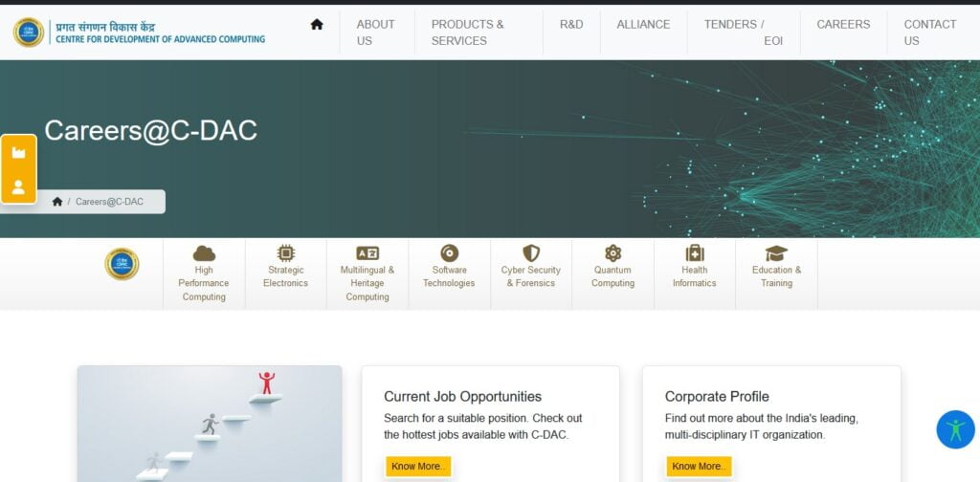Viewport: 980px width, 482px height.
Task: Open the blue accessibility widget button
Action: pos(956,429)
